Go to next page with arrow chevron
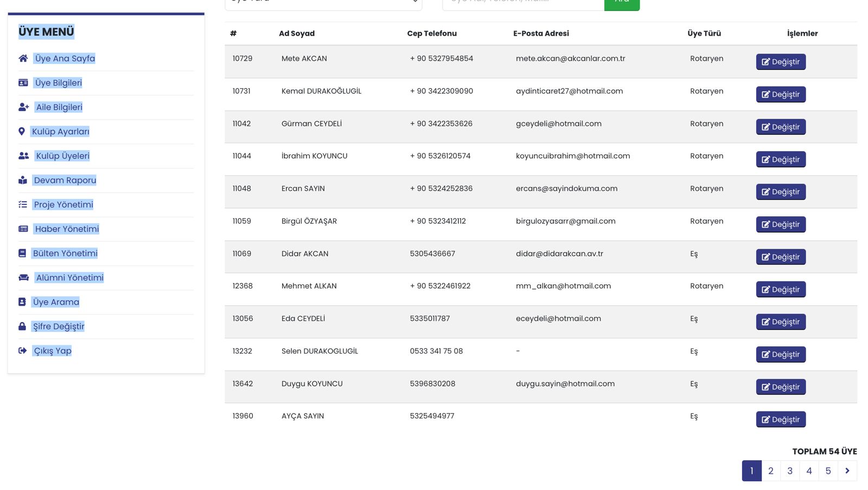This screenshot has height=490, width=868. coord(847,471)
